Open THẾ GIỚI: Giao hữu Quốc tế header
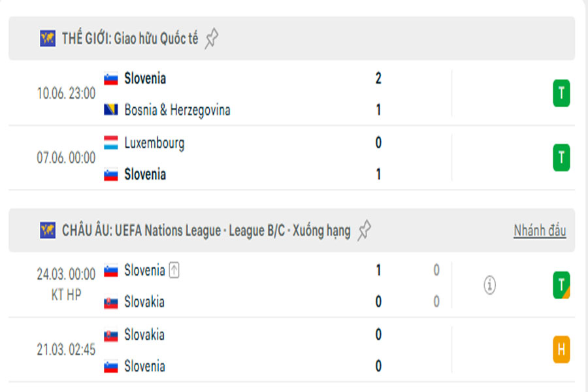This screenshot has width=588, height=392. point(130,39)
